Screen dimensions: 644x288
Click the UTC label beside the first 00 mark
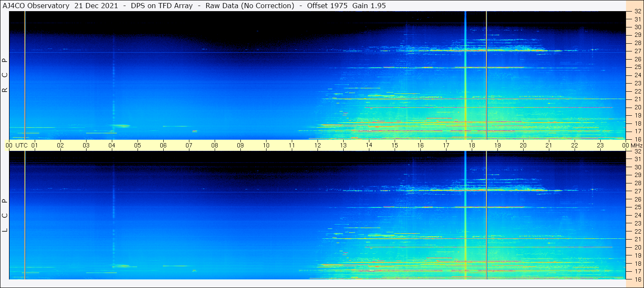pos(21,145)
